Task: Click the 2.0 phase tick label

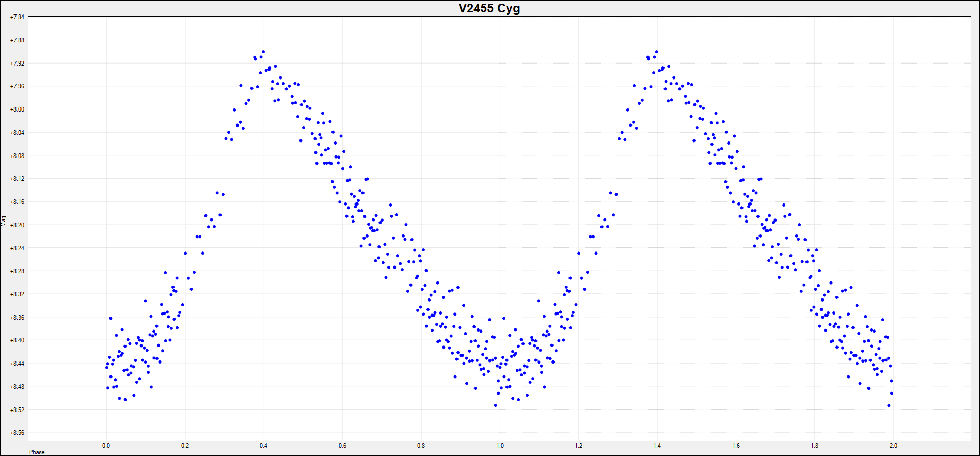Action: pyautogui.click(x=893, y=446)
